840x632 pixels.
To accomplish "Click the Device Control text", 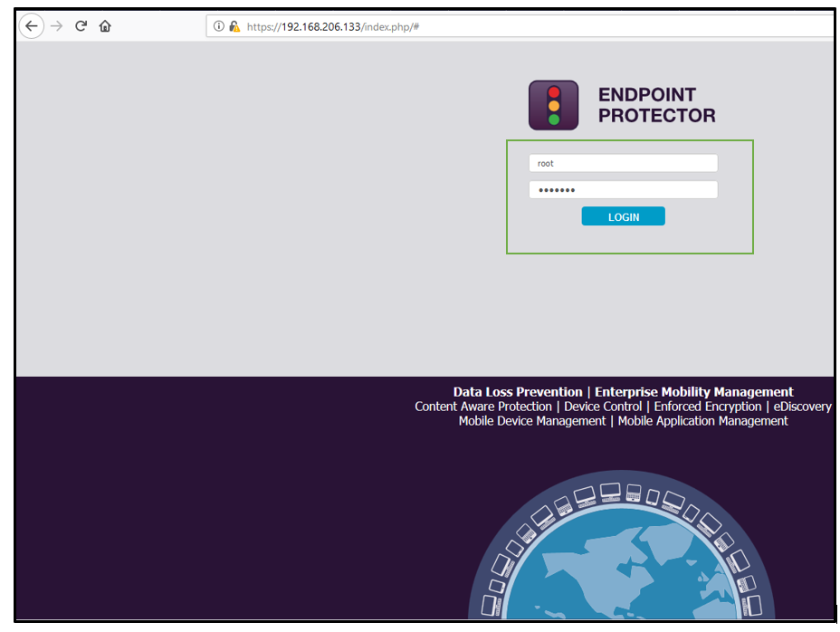I will pos(603,407).
